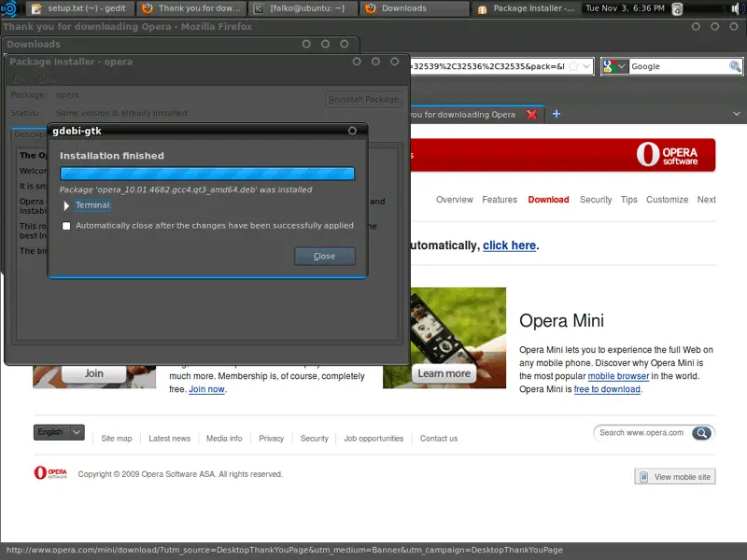Open the Privacy footer link

(271, 439)
